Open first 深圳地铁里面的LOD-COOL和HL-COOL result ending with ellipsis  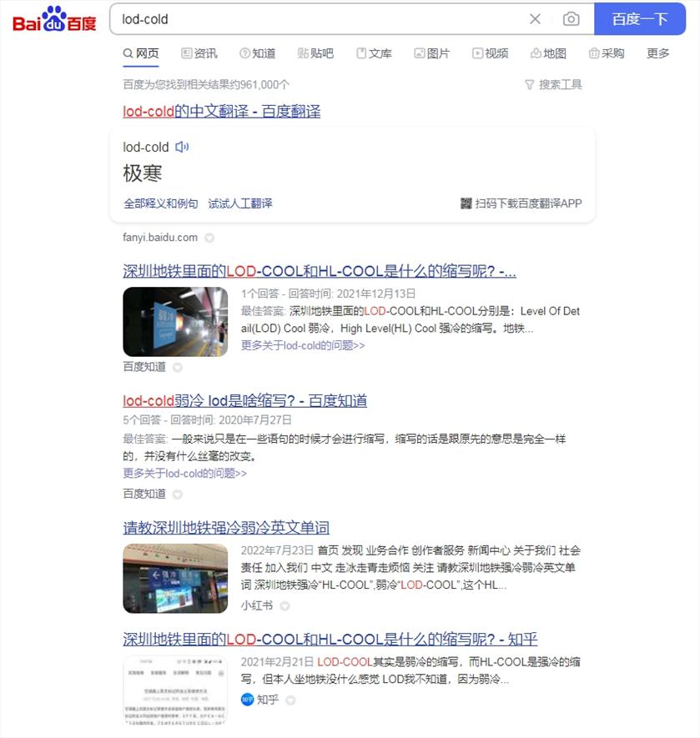(x=320, y=271)
